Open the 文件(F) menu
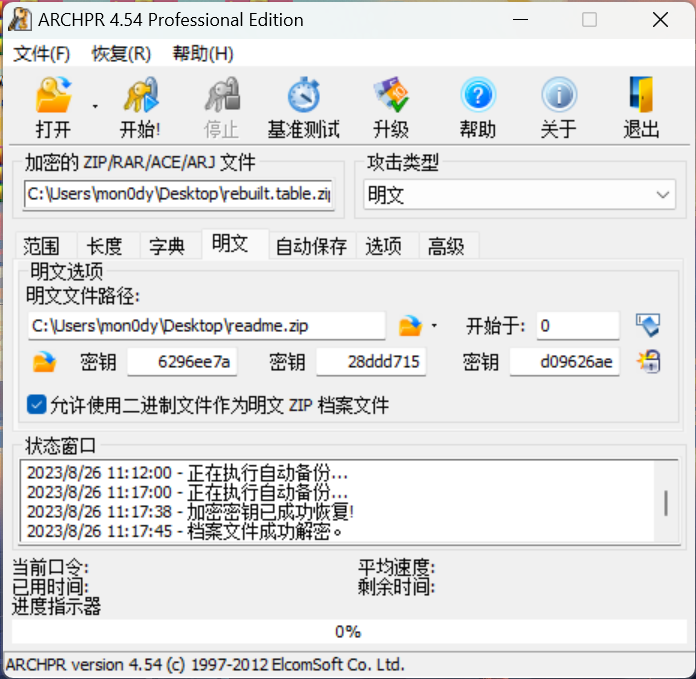696x679 pixels. (42, 54)
